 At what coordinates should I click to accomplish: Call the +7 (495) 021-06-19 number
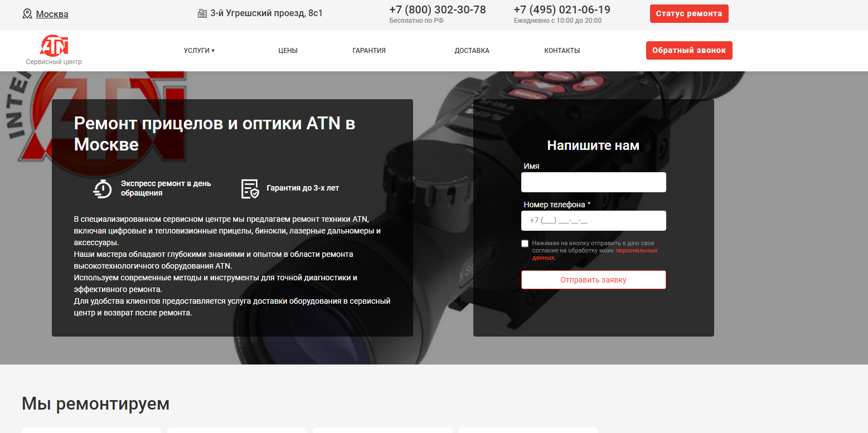(x=562, y=10)
